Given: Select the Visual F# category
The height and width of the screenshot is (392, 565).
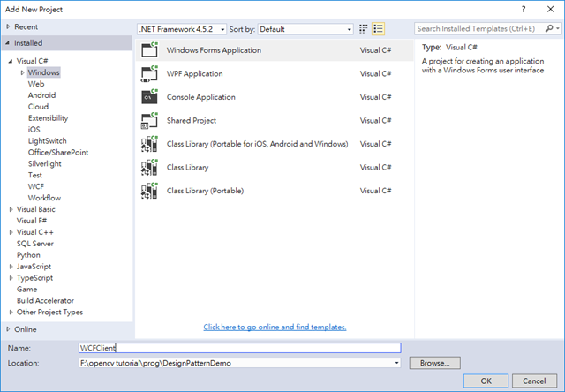Looking at the screenshot, I should click(x=32, y=221).
